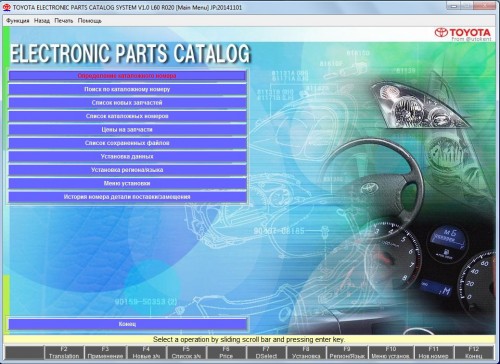Open Список новых запчастей
Image resolution: width=500 pixels, height=364 pixels.
127,103
